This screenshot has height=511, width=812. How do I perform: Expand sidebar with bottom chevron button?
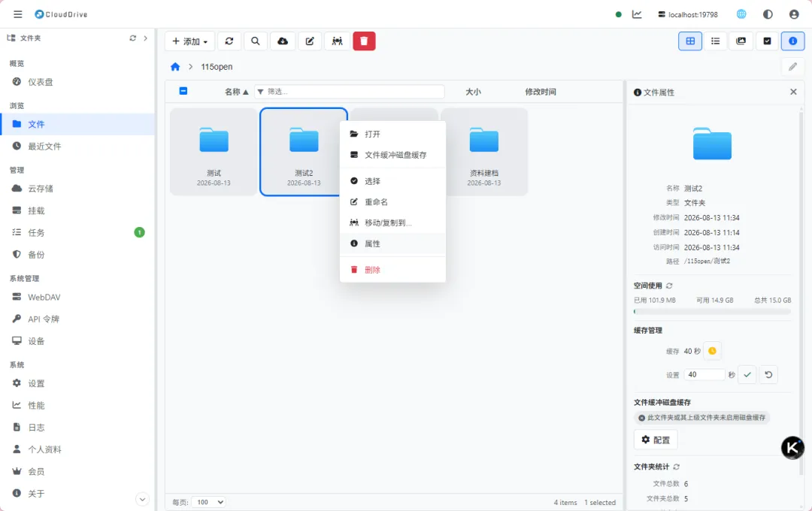142,499
